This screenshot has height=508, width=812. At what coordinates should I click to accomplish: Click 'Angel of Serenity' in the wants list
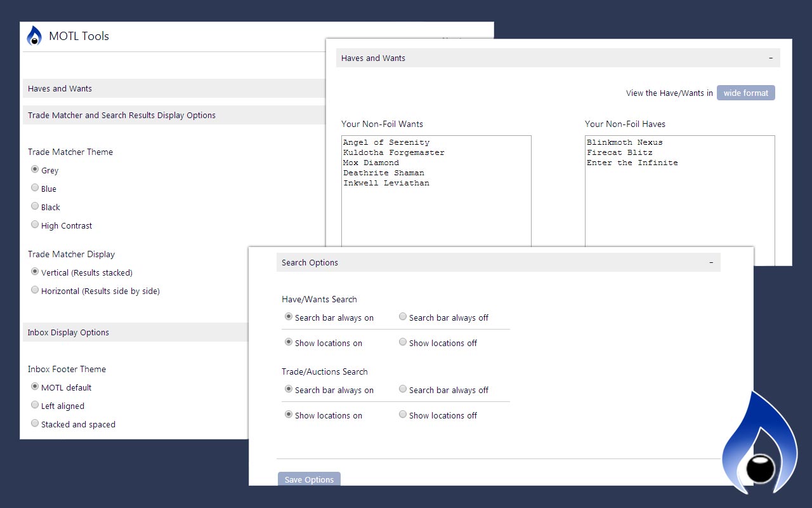pos(386,142)
